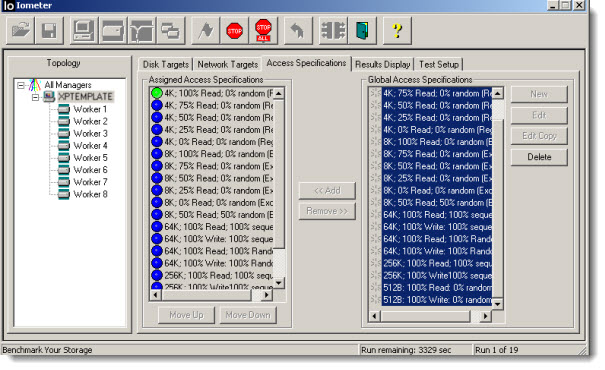Select Worker 5 in topology tree

[x=90, y=158]
